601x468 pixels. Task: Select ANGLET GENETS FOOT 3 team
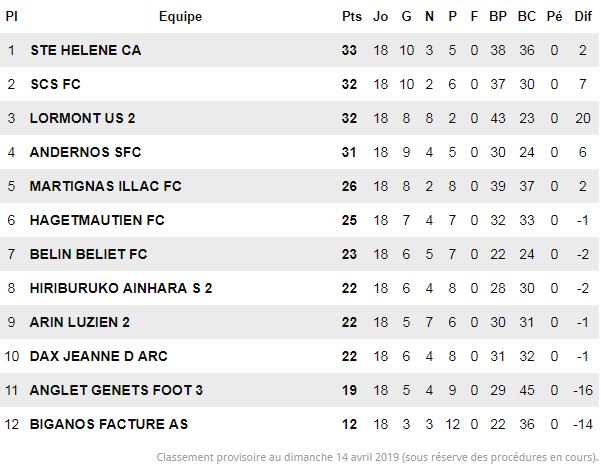pos(116,390)
